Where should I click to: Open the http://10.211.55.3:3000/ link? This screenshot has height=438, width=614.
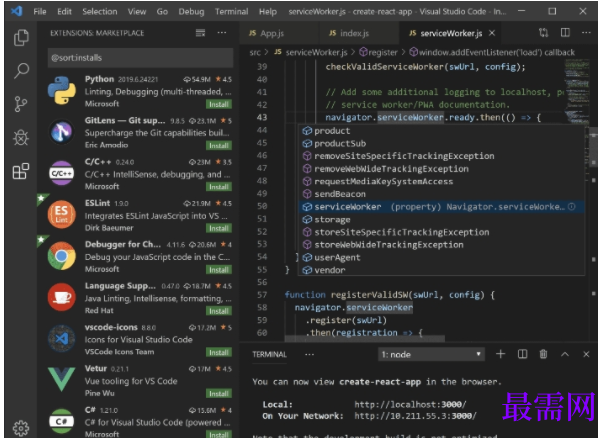415,416
